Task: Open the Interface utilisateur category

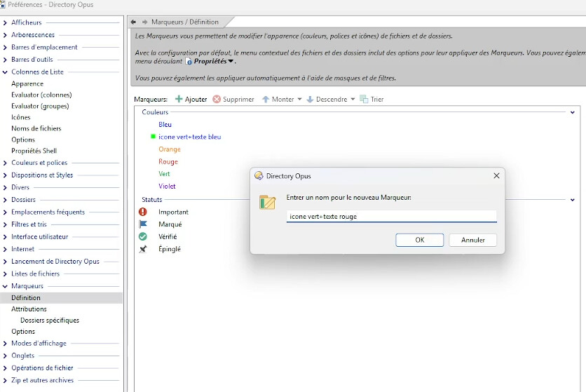Action: point(40,237)
